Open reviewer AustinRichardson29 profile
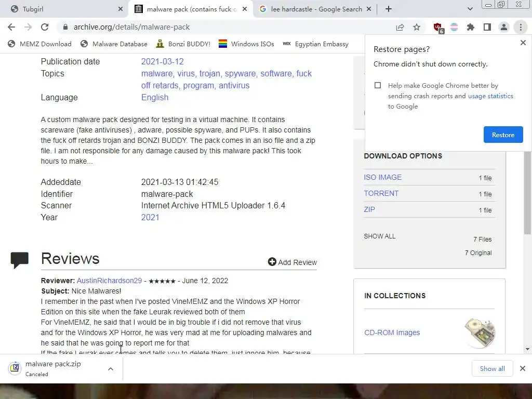This screenshot has width=532, height=399. (109, 281)
